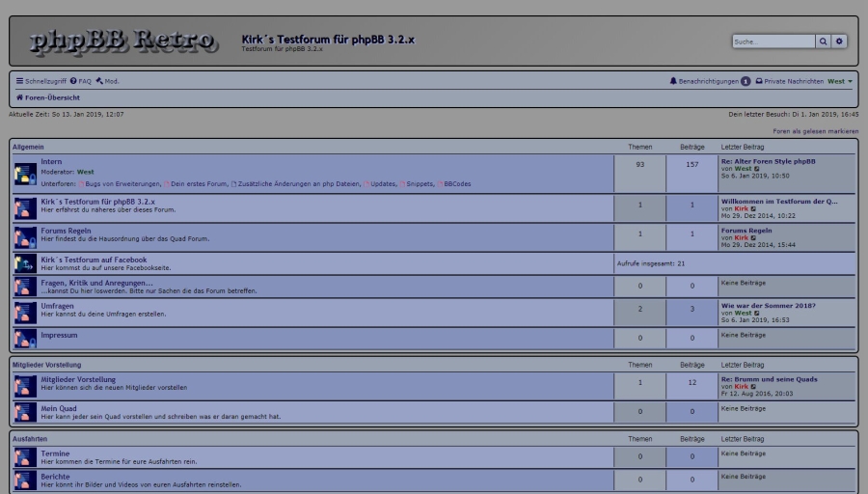Click the Umfragen forum status icon
868x494 pixels.
pos(25,312)
